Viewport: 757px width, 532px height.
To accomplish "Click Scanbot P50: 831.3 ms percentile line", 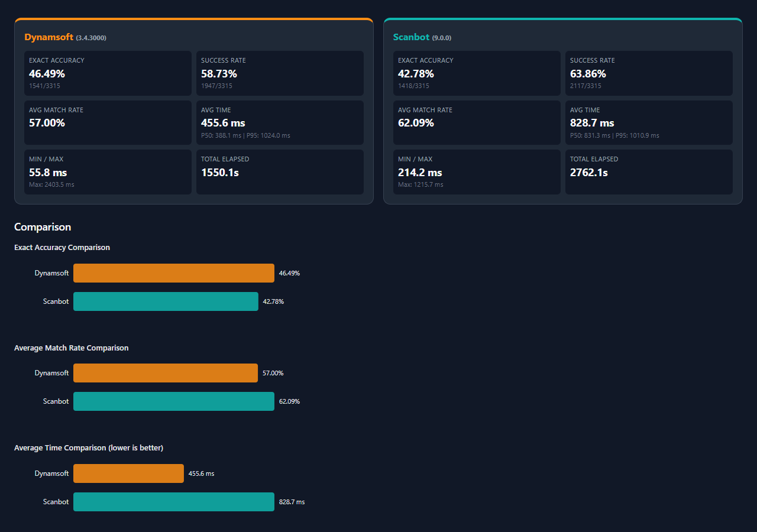I will coord(614,135).
